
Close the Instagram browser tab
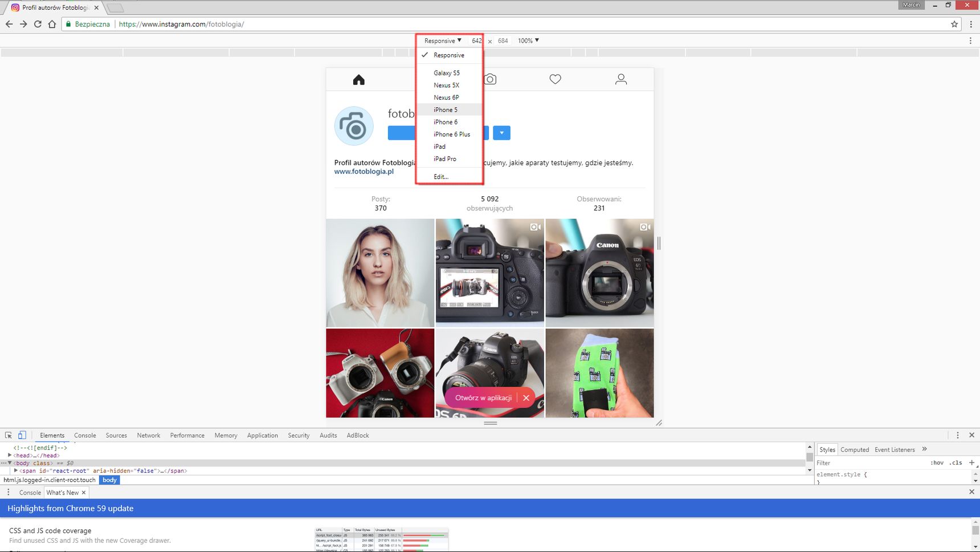(x=96, y=7)
